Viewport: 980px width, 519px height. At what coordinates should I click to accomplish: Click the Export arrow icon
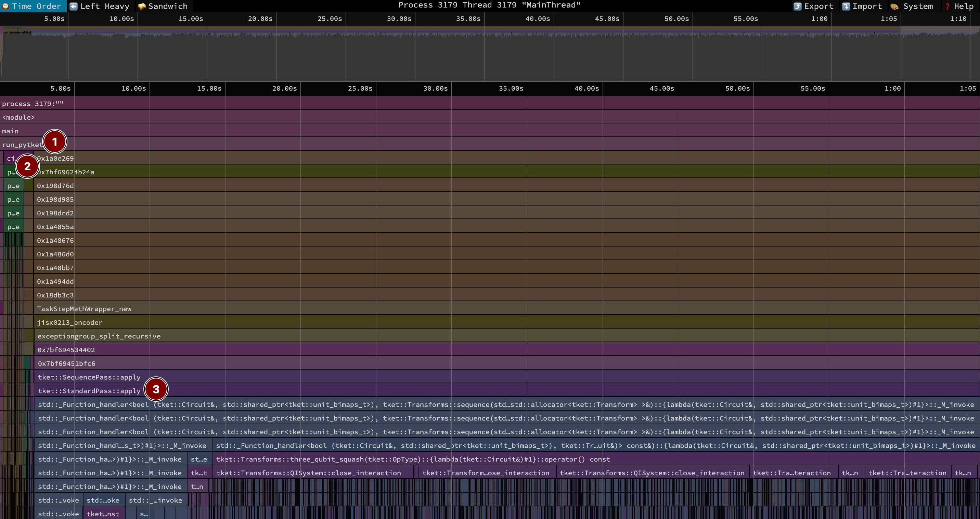(x=797, y=6)
